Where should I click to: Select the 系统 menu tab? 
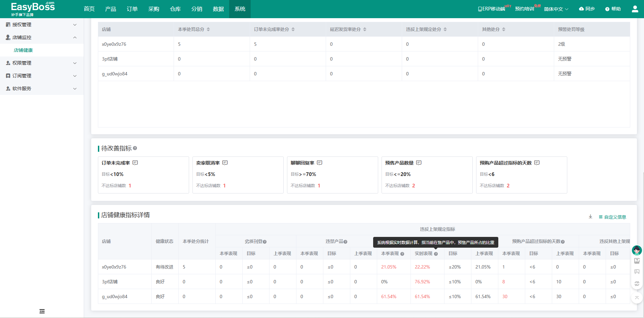240,9
